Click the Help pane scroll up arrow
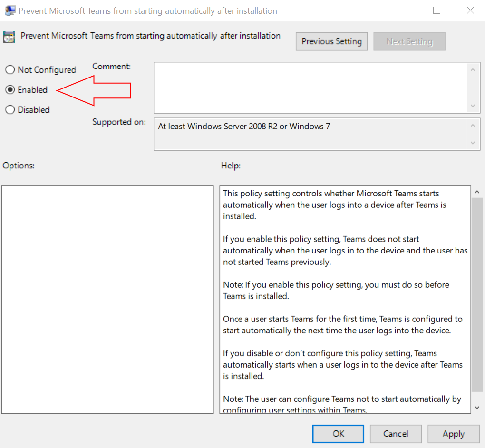 tap(477, 192)
